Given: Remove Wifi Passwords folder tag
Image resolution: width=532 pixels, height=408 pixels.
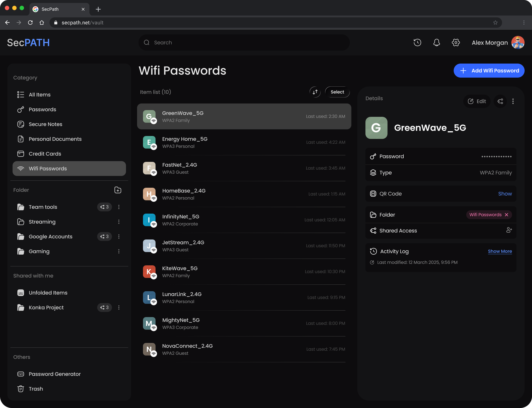Looking at the screenshot, I should coord(507,215).
